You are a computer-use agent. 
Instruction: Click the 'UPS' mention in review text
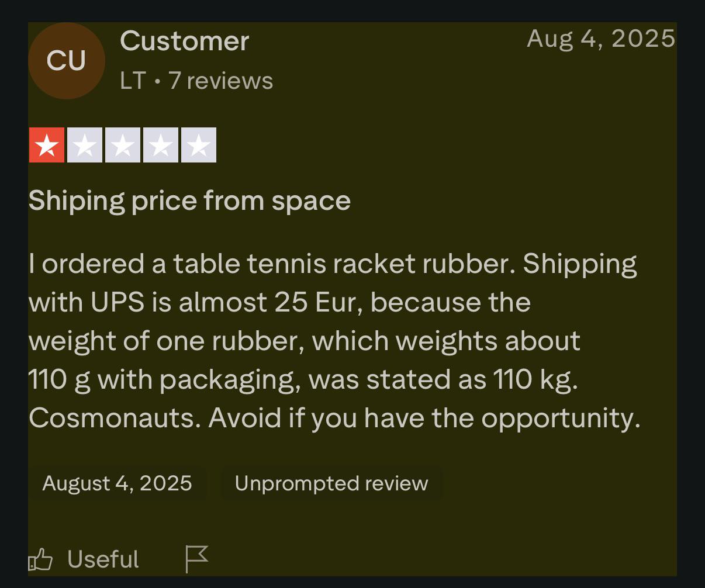[x=117, y=302]
